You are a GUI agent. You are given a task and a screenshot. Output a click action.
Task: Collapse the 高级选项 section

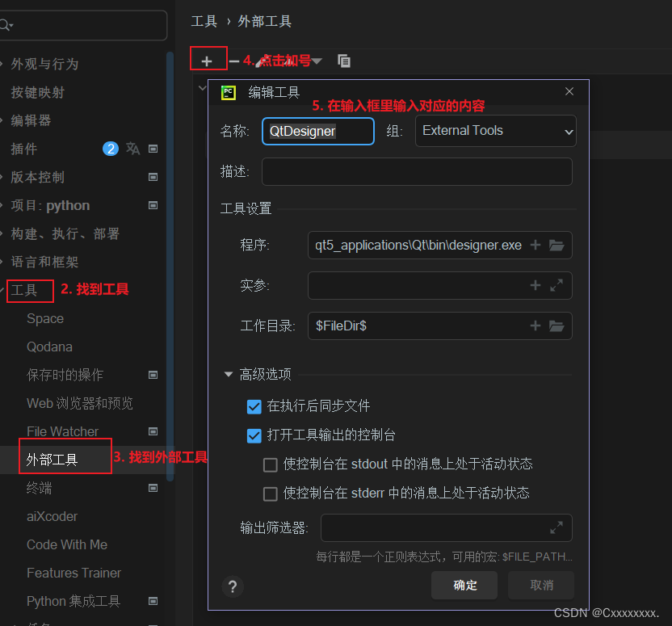coord(229,375)
